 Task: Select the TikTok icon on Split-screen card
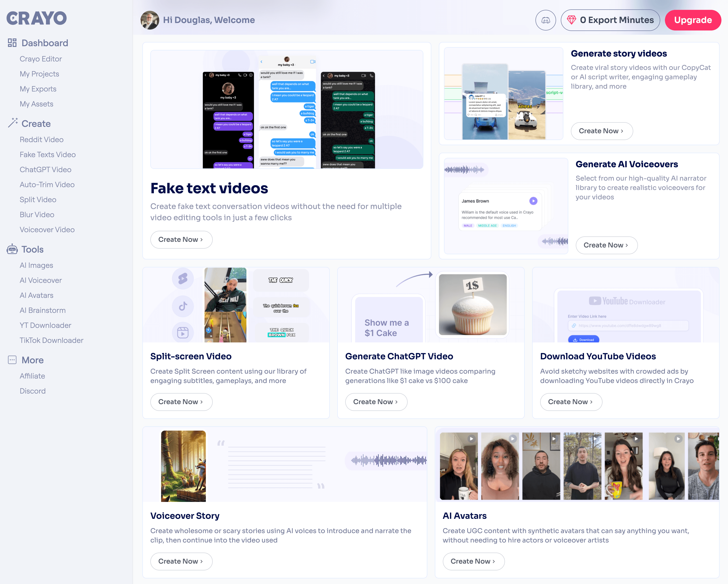(x=183, y=306)
